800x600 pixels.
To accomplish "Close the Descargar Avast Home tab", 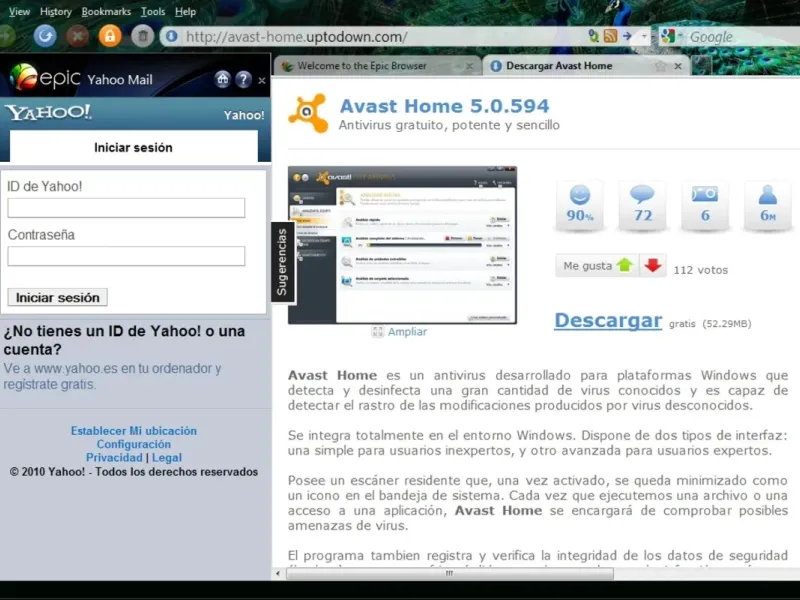I will 678,66.
